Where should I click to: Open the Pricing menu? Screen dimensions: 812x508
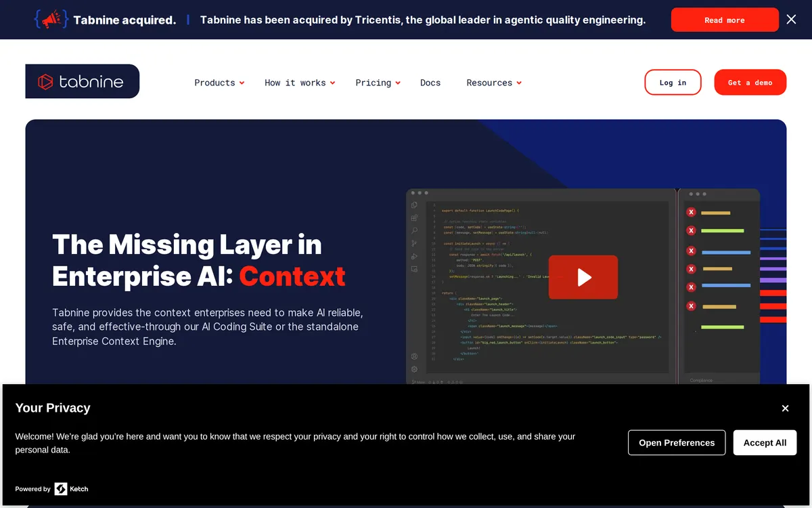click(374, 83)
